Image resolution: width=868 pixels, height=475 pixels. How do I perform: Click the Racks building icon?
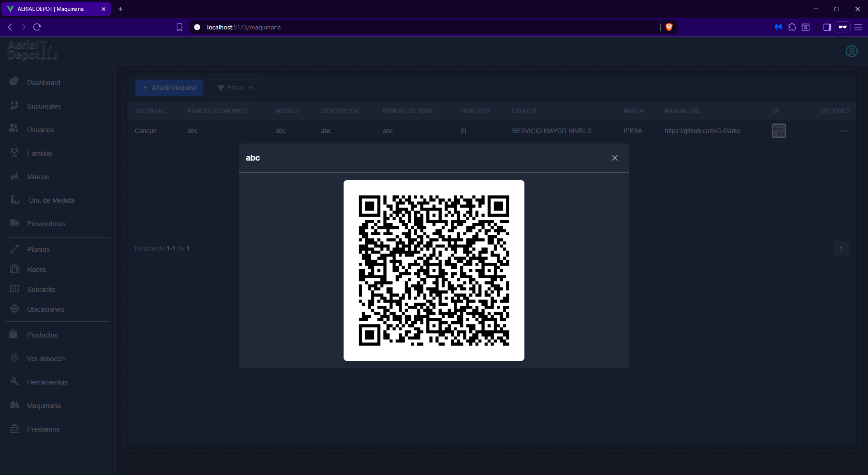14,269
